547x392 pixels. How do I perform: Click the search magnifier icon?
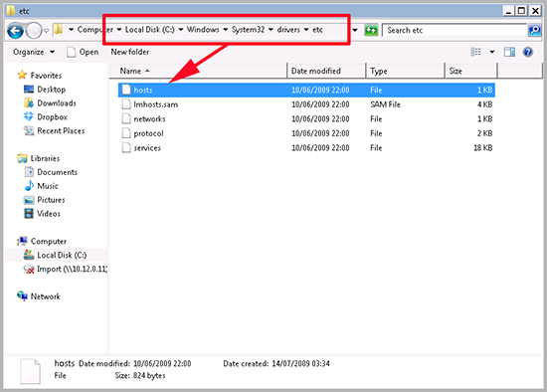point(534,30)
